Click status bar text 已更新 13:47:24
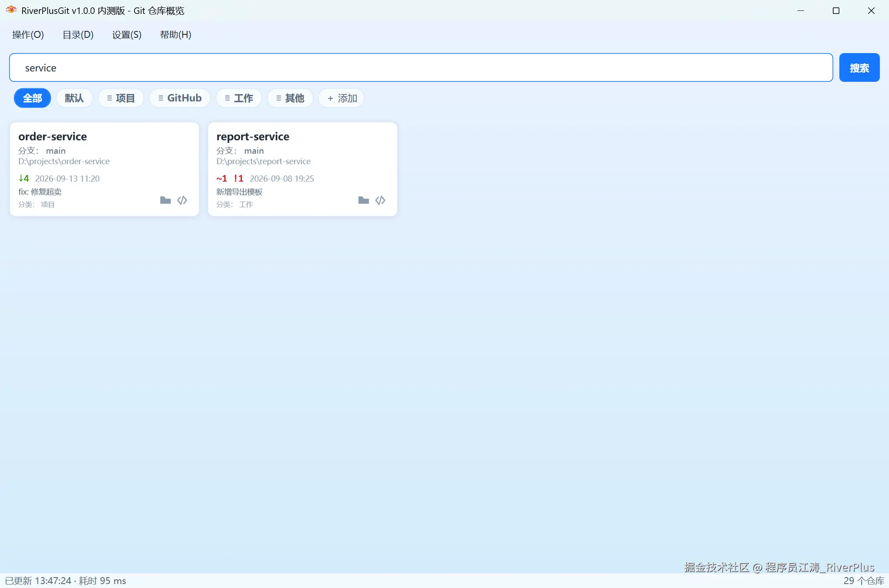889x588 pixels. tap(38, 581)
